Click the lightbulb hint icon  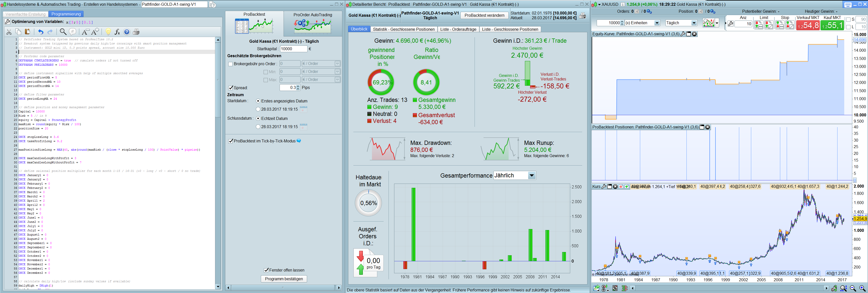click(108, 32)
